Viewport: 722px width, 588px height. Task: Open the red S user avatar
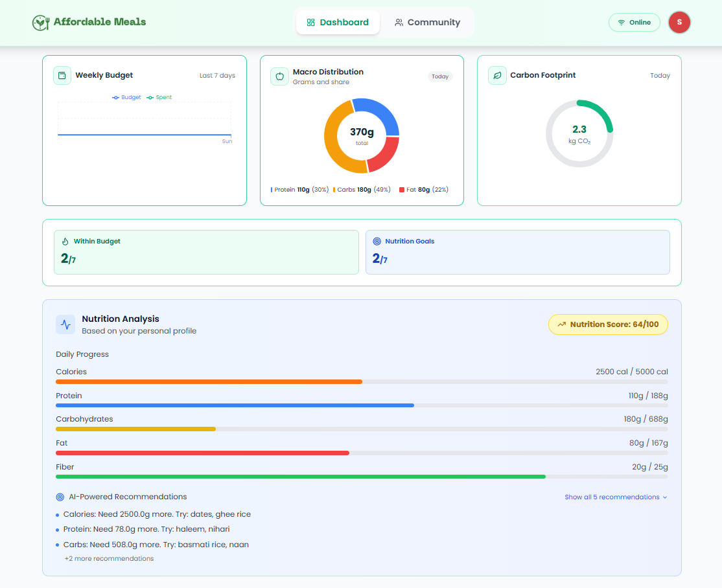click(x=679, y=22)
